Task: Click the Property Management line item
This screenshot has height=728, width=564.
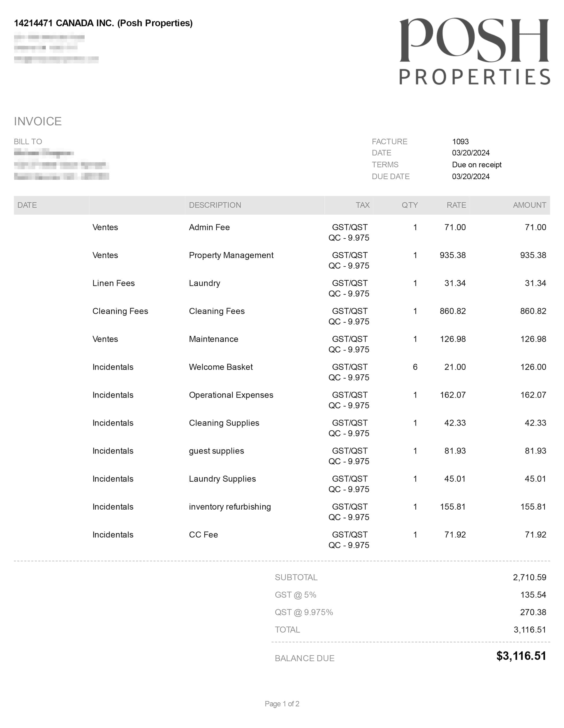Action: 231,255
